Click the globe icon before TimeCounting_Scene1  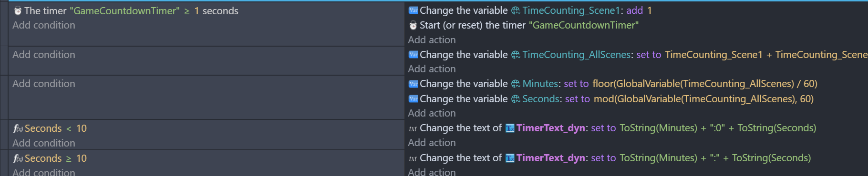pyautogui.click(x=516, y=10)
